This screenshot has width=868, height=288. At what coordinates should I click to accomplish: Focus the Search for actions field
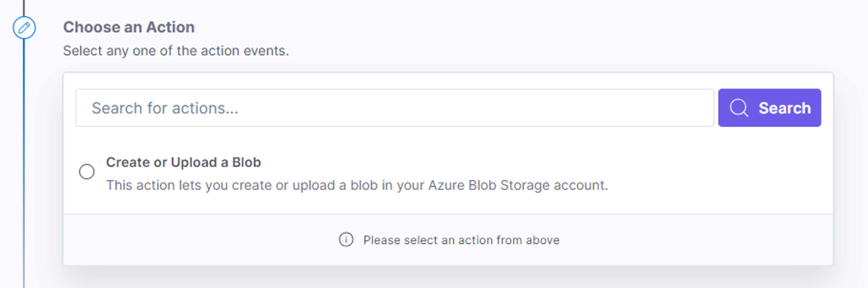(x=395, y=108)
